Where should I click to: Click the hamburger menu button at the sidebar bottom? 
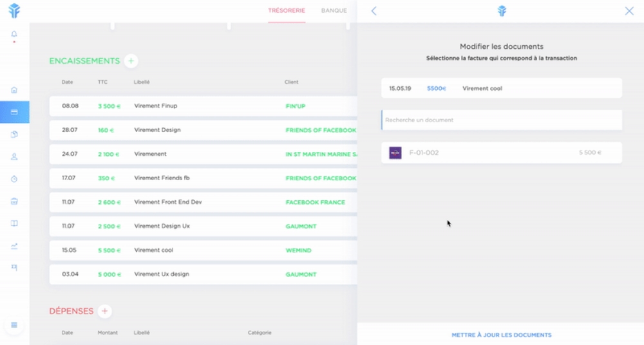[14, 325]
